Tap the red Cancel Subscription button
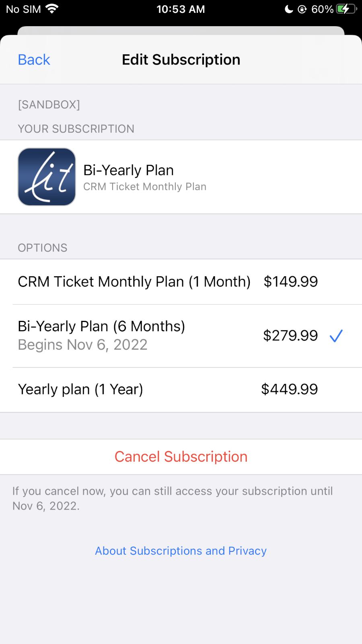This screenshot has width=362, height=644. (181, 457)
